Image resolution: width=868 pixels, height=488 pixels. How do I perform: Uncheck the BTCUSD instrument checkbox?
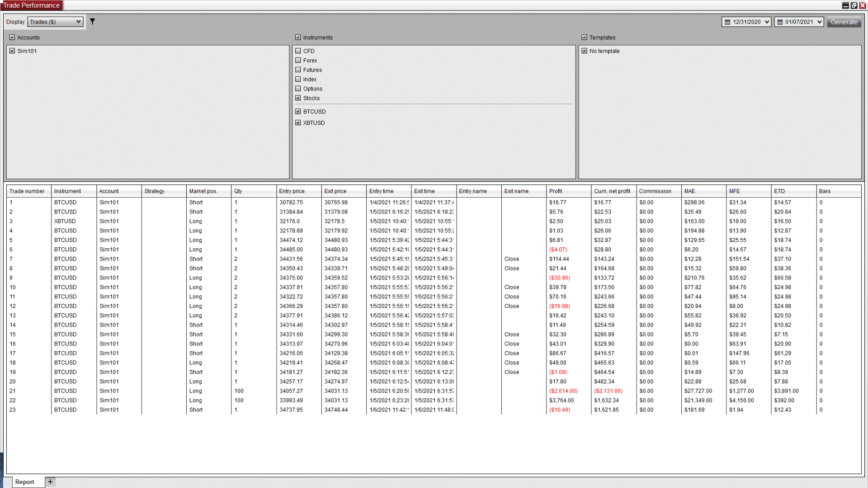pos(298,111)
